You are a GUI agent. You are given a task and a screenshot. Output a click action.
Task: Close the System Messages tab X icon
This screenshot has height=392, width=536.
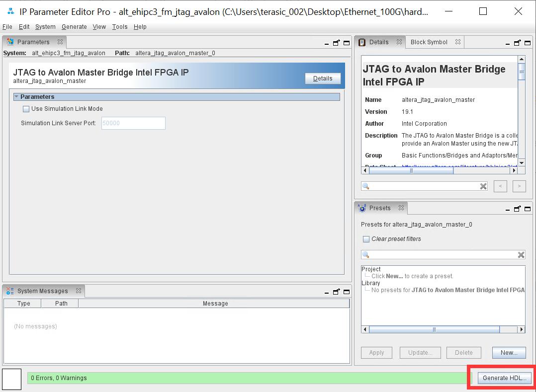[x=79, y=291]
